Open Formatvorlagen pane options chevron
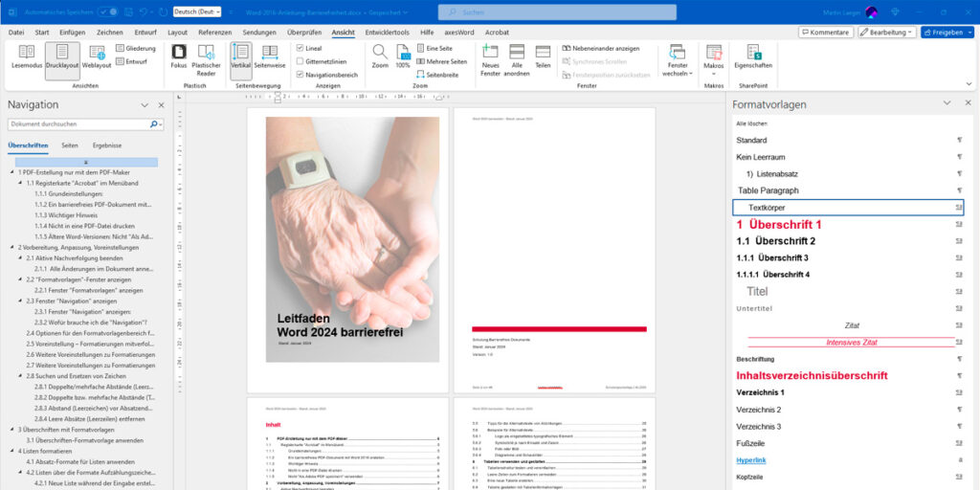Image resolution: width=980 pixels, height=490 pixels. (x=947, y=103)
